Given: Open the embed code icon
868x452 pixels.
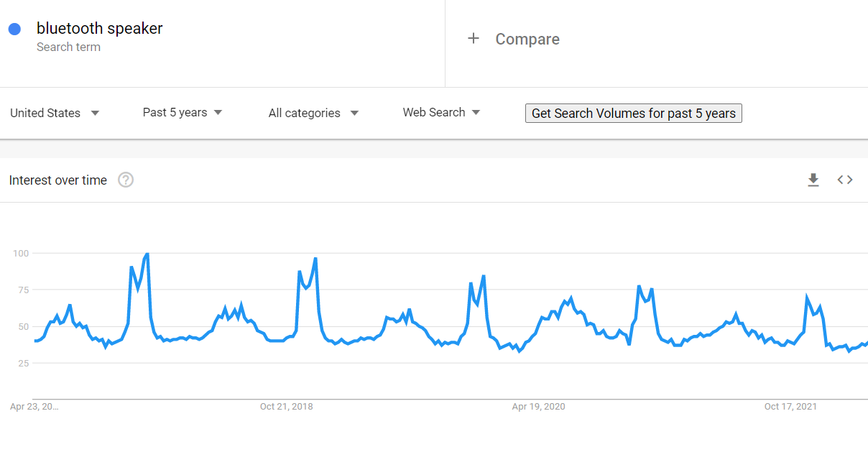Looking at the screenshot, I should [x=845, y=180].
